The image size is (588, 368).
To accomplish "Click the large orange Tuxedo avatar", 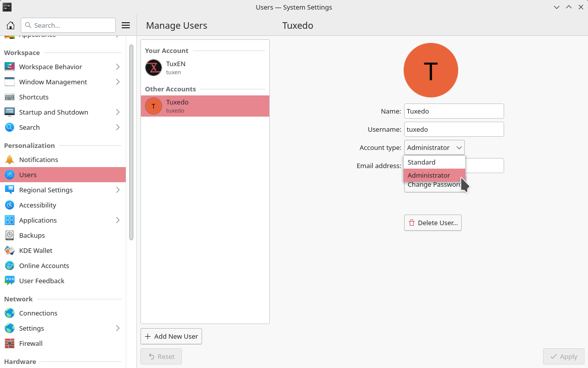I will click(430, 70).
